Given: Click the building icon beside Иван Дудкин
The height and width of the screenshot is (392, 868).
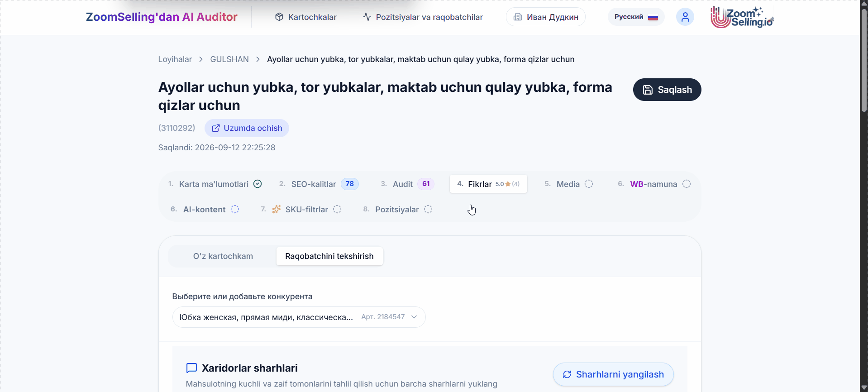Looking at the screenshot, I should pos(518,17).
